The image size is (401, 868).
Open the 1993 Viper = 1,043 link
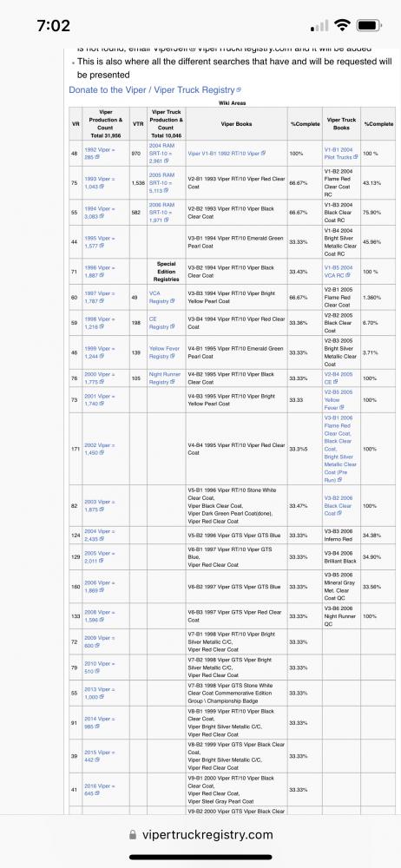pos(99,182)
